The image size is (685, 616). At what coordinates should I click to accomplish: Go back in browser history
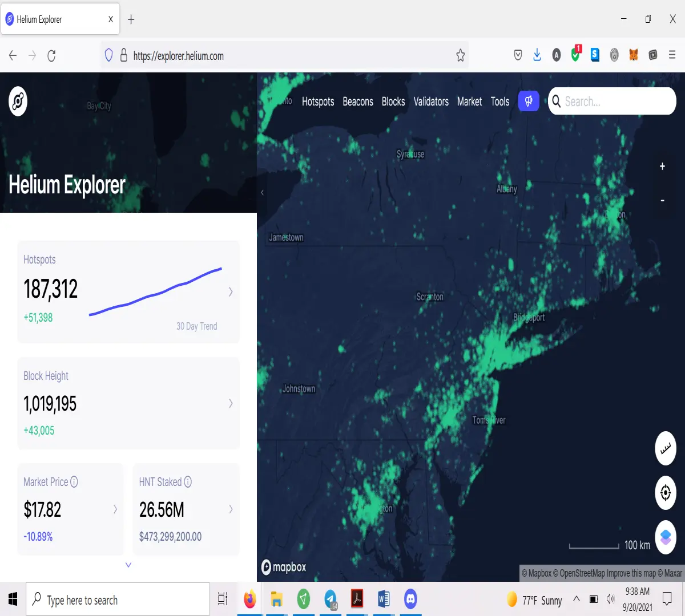click(13, 55)
